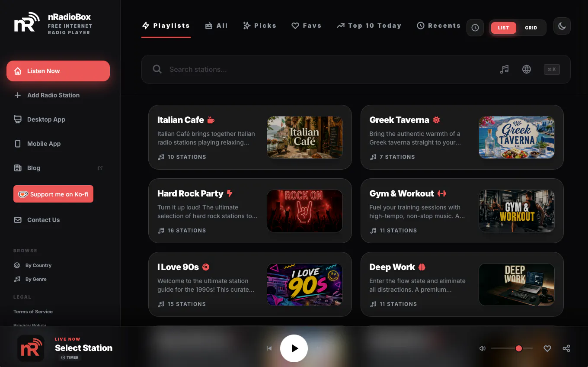Open the Hard Rock Party thumbnail image
Image resolution: width=588 pixels, height=367 pixels.
[305, 211]
